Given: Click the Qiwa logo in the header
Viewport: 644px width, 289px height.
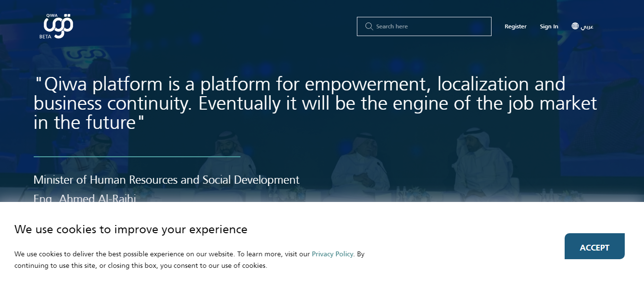Looking at the screenshot, I should [60, 26].
